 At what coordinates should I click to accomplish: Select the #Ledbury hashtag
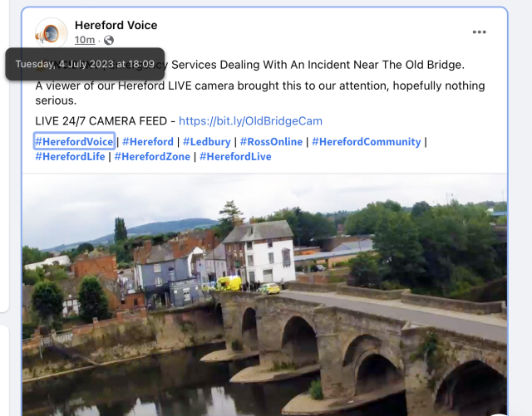pos(207,141)
